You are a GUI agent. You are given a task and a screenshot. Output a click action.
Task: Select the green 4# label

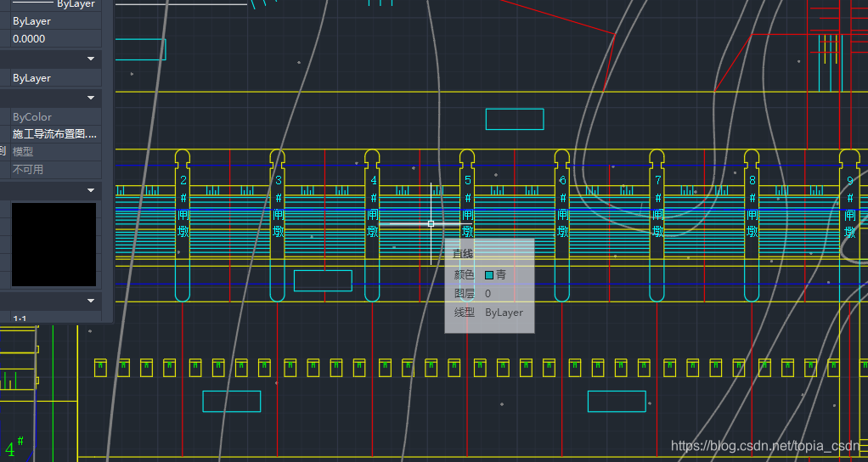tap(14, 448)
